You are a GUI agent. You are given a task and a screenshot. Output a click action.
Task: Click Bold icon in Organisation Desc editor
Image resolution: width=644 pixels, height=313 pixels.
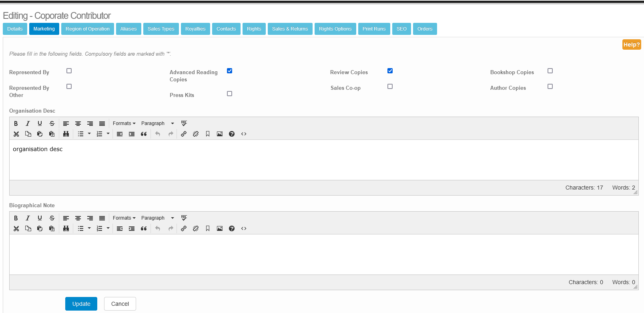coord(16,123)
